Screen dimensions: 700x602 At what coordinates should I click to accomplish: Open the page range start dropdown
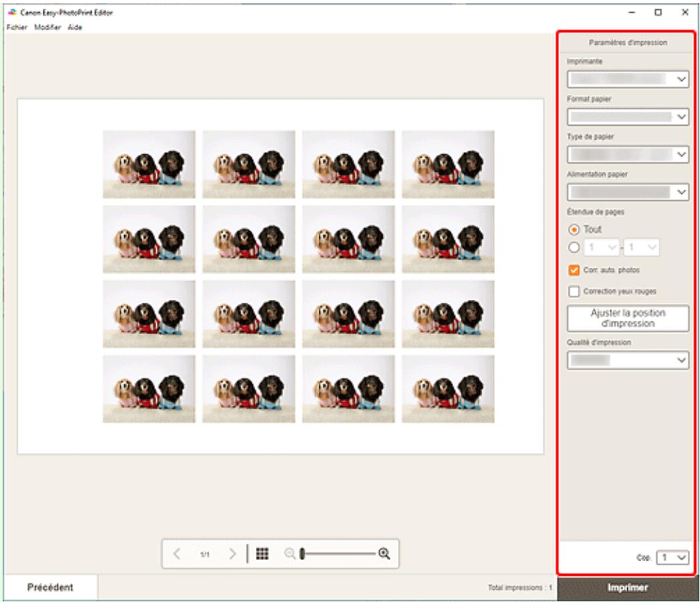601,247
